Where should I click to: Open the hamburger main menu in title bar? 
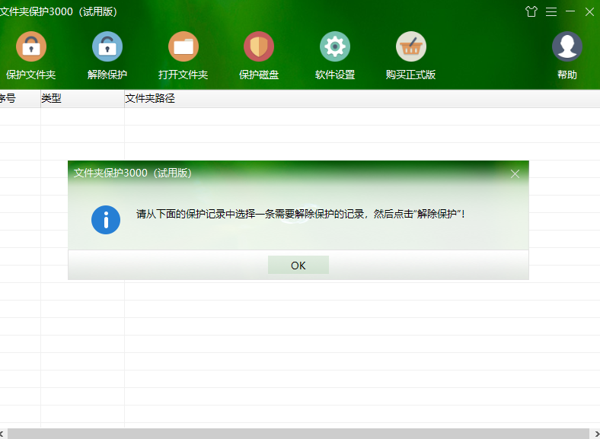[x=549, y=12]
